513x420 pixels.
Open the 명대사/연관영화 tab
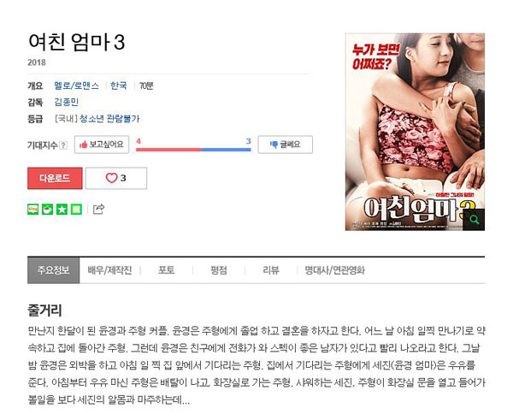tap(334, 270)
